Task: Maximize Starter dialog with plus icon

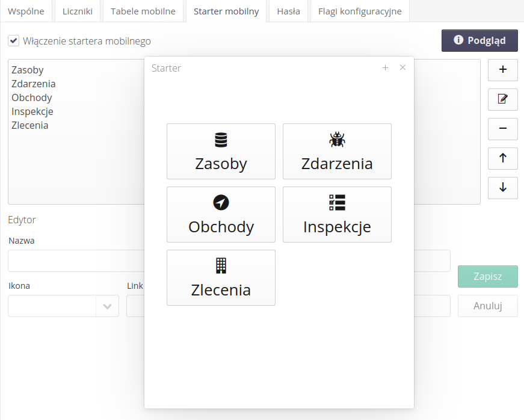Action: tap(386, 68)
